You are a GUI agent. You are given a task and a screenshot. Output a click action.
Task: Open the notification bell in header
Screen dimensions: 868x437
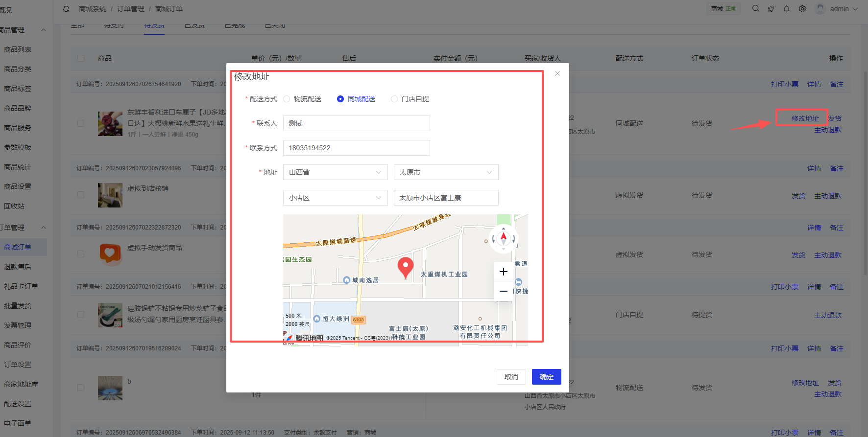[x=786, y=9]
